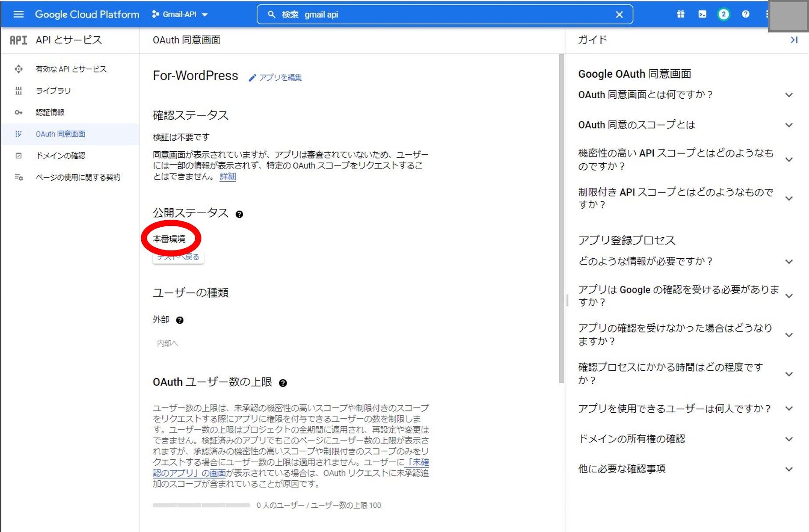Click the pencil edit icon beside For-WordPress
809x532 pixels.
tap(252, 78)
